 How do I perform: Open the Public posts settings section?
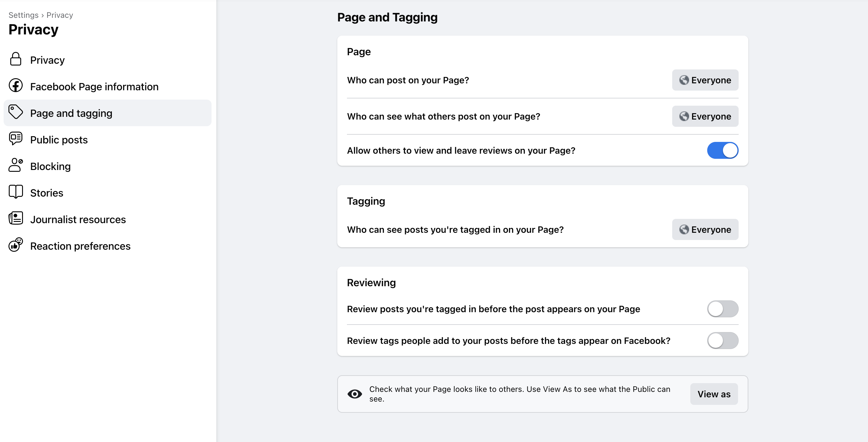tap(59, 140)
